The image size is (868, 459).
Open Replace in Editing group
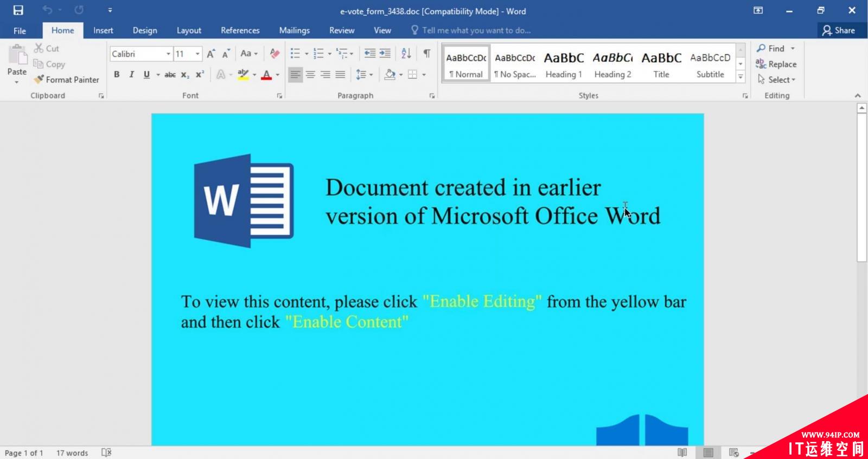776,64
